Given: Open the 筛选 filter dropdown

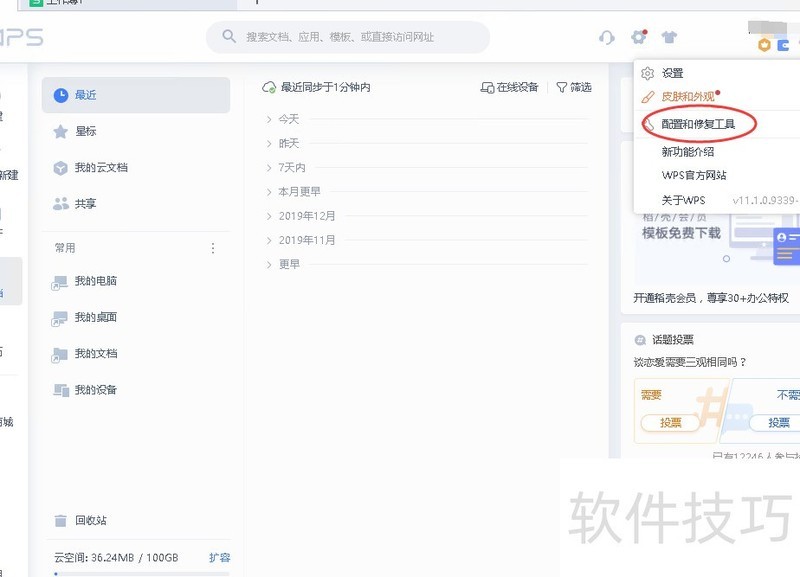Looking at the screenshot, I should tap(574, 88).
